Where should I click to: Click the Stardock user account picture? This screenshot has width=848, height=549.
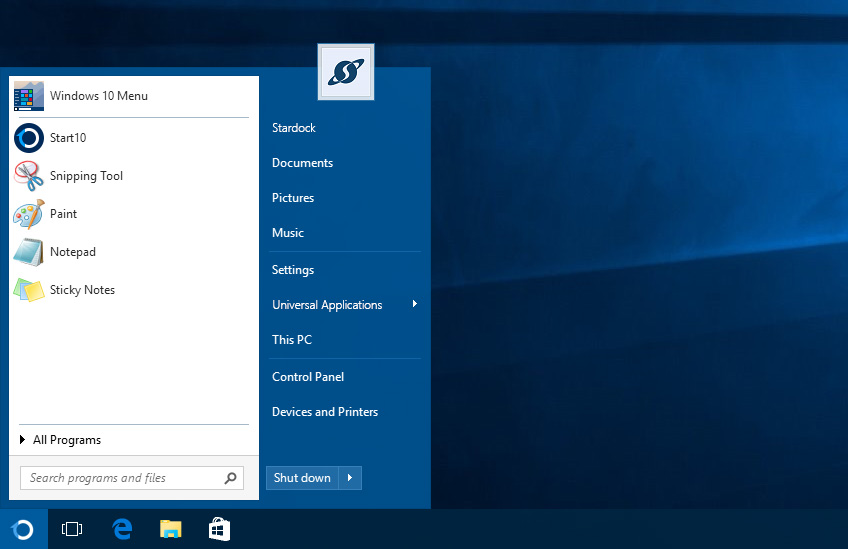click(346, 72)
